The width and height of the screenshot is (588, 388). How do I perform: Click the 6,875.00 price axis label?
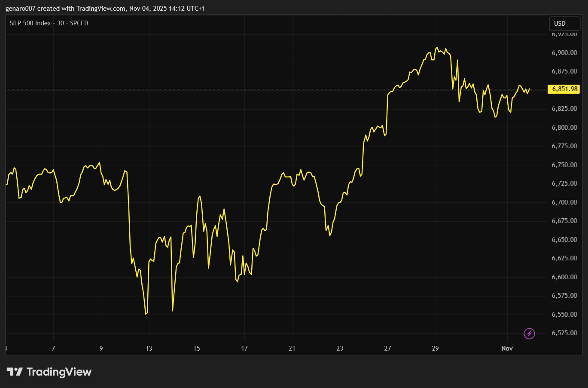click(564, 71)
